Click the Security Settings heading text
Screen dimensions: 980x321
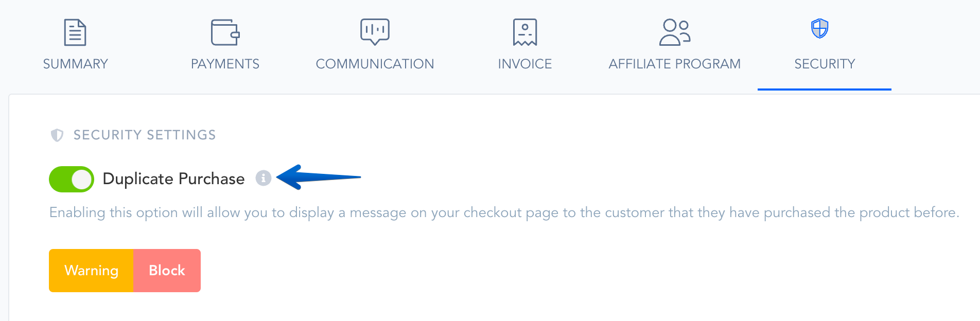point(145,135)
